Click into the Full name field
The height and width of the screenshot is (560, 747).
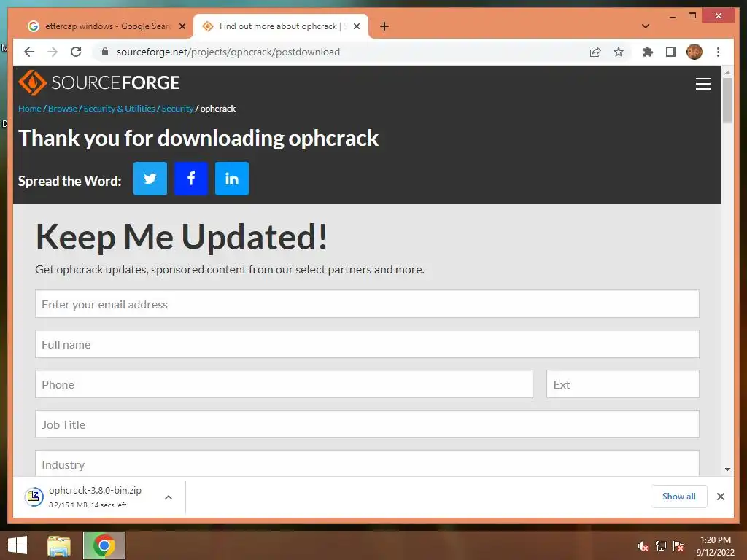[367, 344]
